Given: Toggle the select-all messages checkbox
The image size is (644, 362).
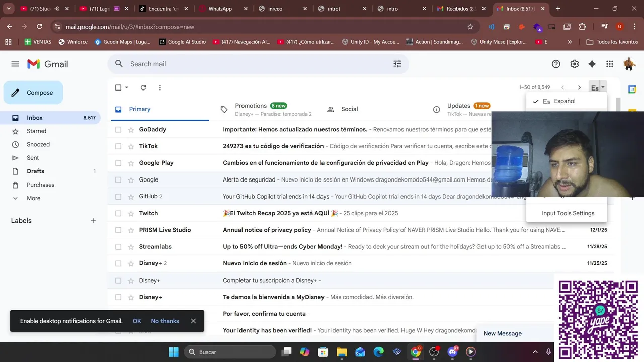Looking at the screenshot, I should point(118,87).
